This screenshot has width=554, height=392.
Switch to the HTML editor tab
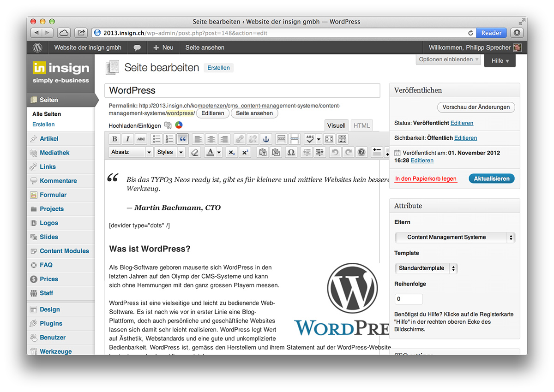click(361, 125)
